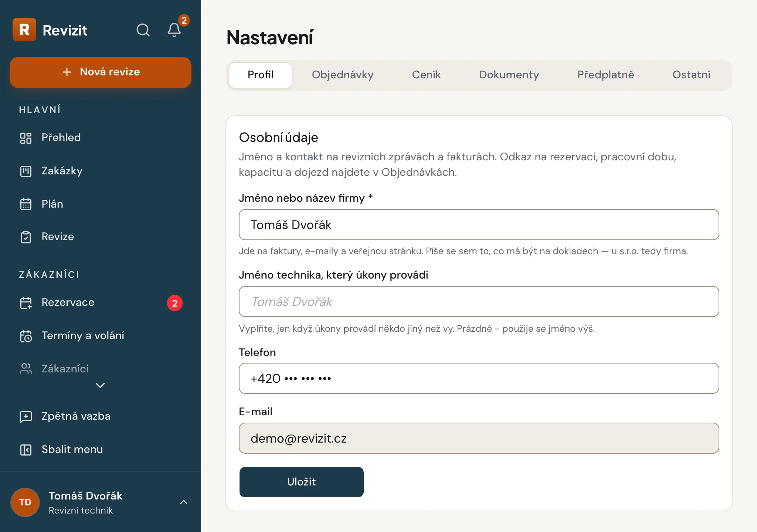Click the TD user avatar
The height and width of the screenshot is (532, 757).
pos(25,502)
